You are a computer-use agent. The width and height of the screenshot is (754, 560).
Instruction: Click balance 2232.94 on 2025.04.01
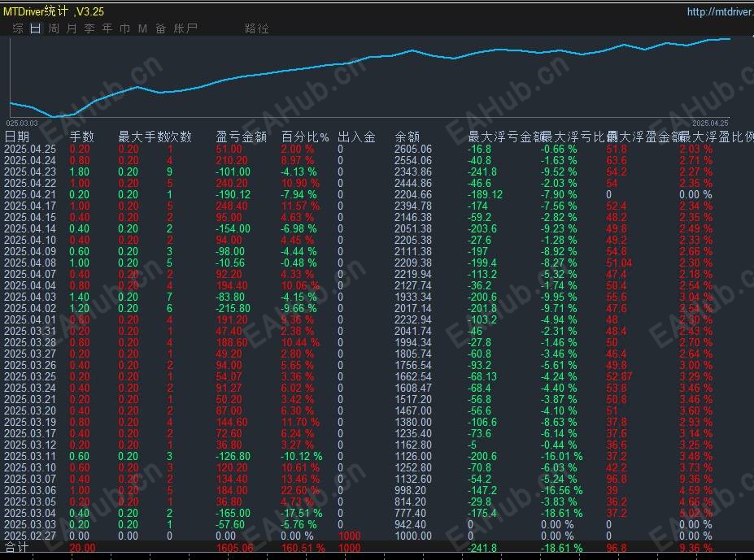[413, 319]
